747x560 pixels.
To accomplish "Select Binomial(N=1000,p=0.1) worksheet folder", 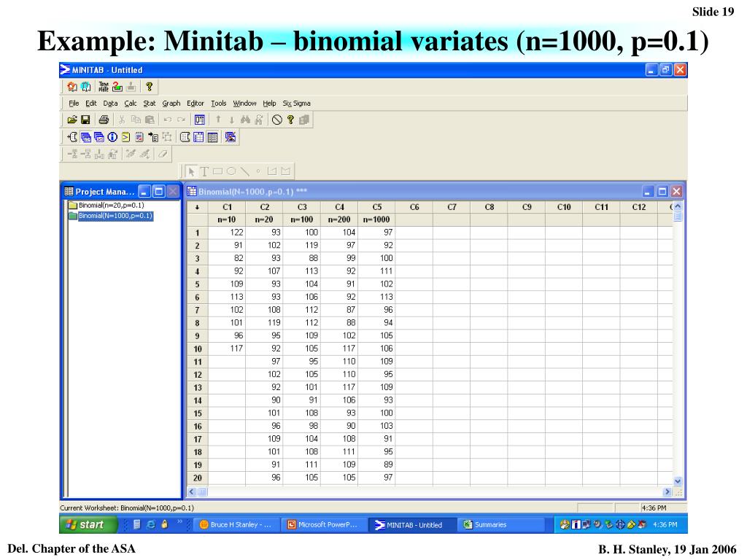I will pos(111,216).
